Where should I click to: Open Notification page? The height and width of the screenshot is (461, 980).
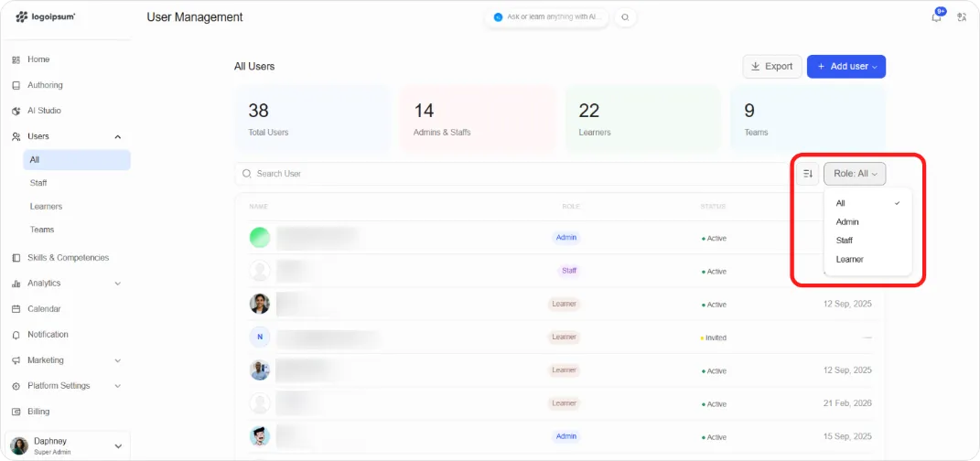coord(48,334)
